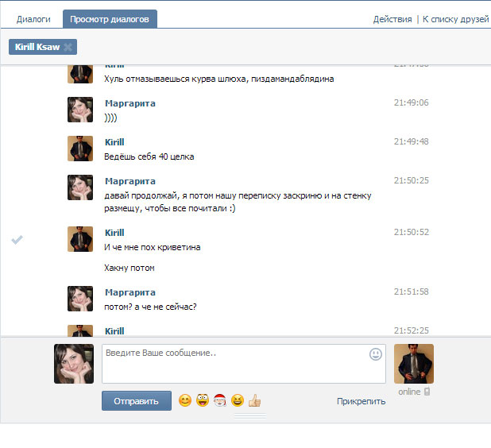Image resolution: width=491 pixels, height=448 pixels.
Task: Insert the thumbs up emoji
Action: pos(254,400)
